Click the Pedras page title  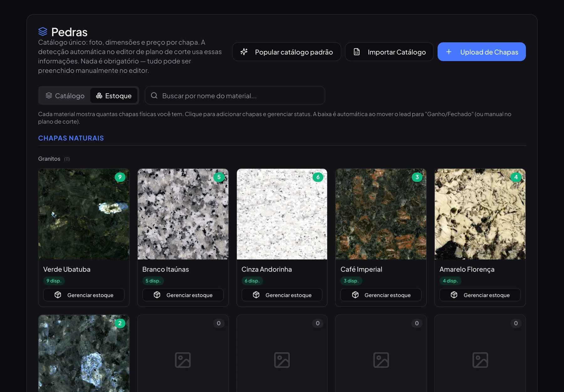[x=69, y=32]
